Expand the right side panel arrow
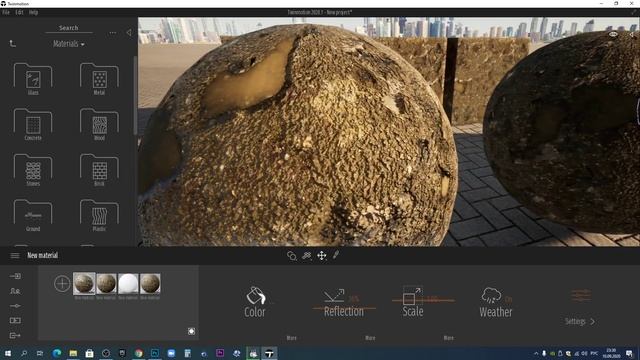This screenshot has height=360, width=640. tap(633, 34)
